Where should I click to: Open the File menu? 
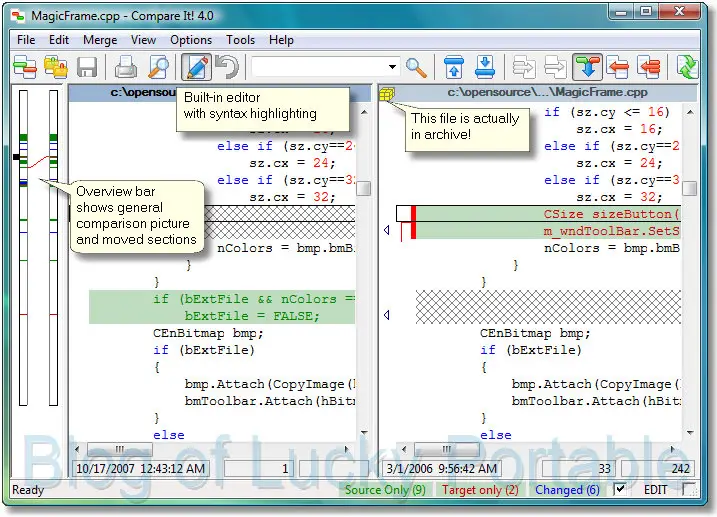(26, 40)
